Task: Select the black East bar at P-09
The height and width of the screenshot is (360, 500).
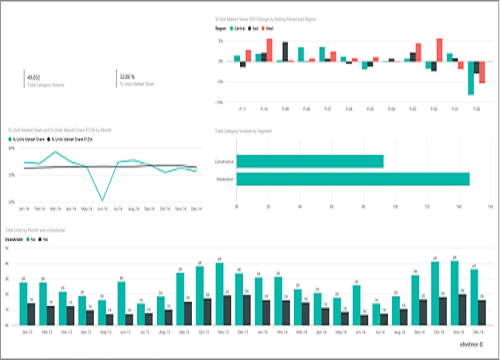Action: pos(285,52)
